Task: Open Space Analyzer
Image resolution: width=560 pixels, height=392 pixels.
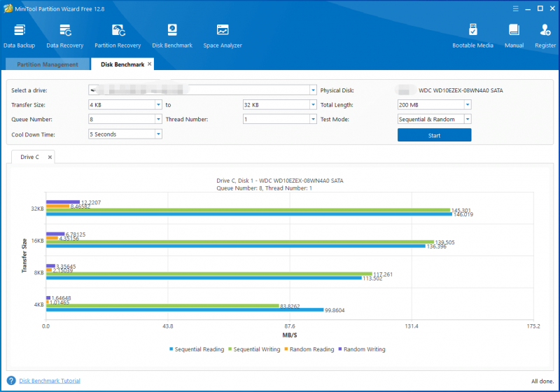Action: 223,36
